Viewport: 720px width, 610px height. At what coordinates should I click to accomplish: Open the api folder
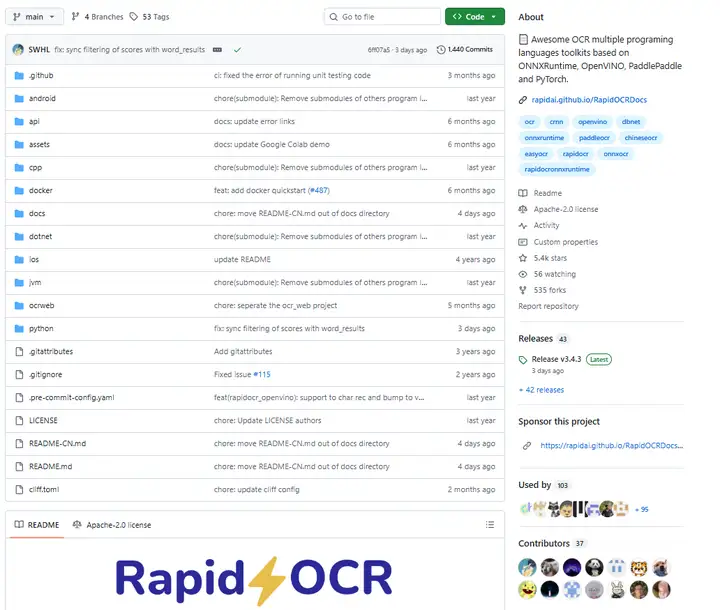[34, 121]
